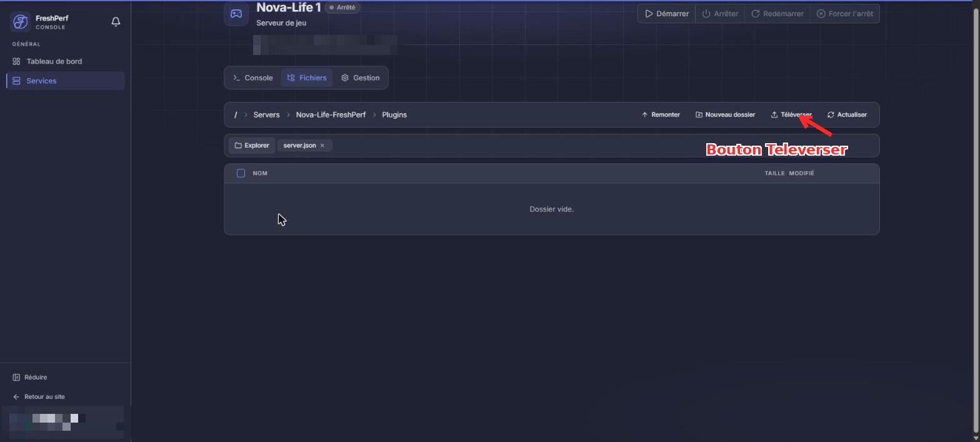The height and width of the screenshot is (442, 980).
Task: Click Remonter to go up a folder
Action: pyautogui.click(x=661, y=115)
